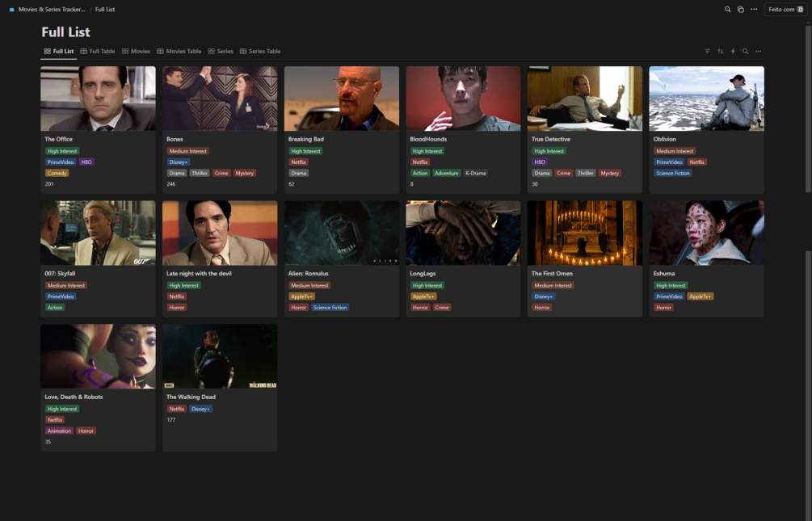Open the Breaking Bad card image
This screenshot has width=812, height=521.
[x=341, y=99]
